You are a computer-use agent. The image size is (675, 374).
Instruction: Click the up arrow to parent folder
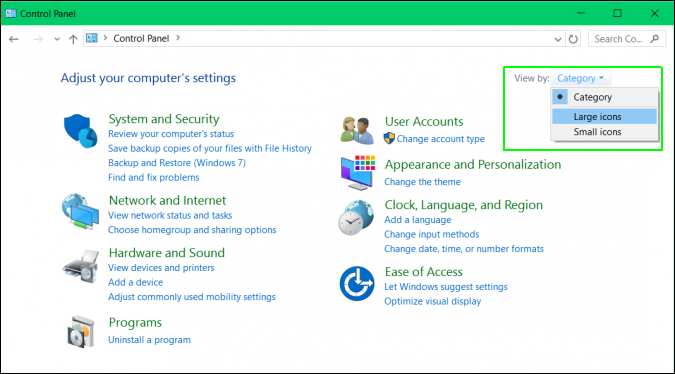(73, 39)
